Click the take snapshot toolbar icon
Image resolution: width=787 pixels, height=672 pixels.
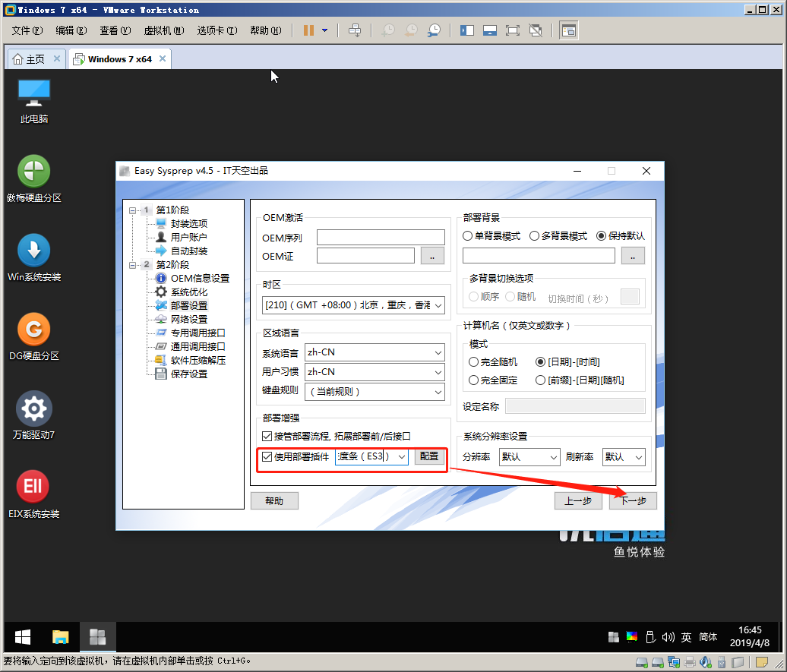[x=388, y=30]
